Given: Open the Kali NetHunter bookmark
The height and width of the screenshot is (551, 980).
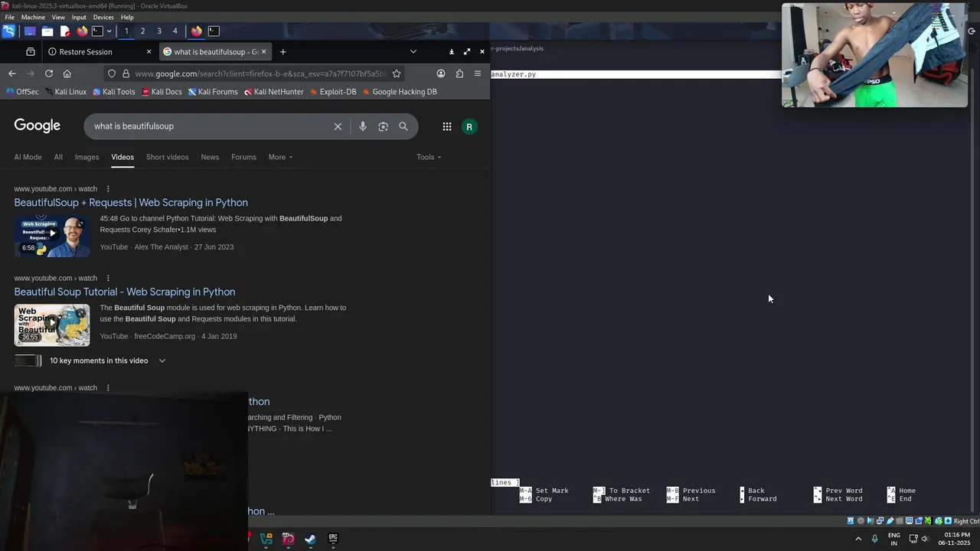Looking at the screenshot, I should point(274,92).
